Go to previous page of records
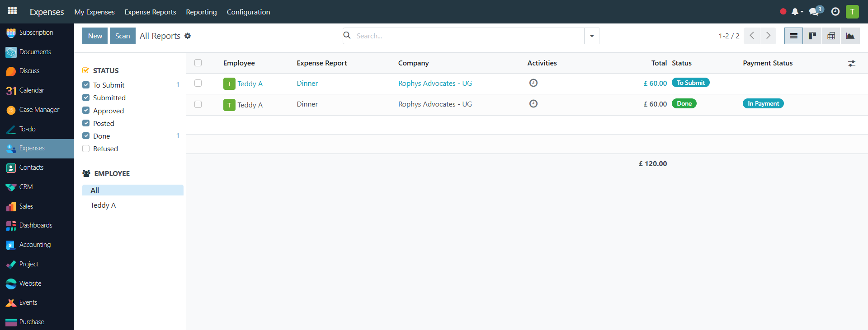Viewport: 868px width, 330px height. [752, 36]
